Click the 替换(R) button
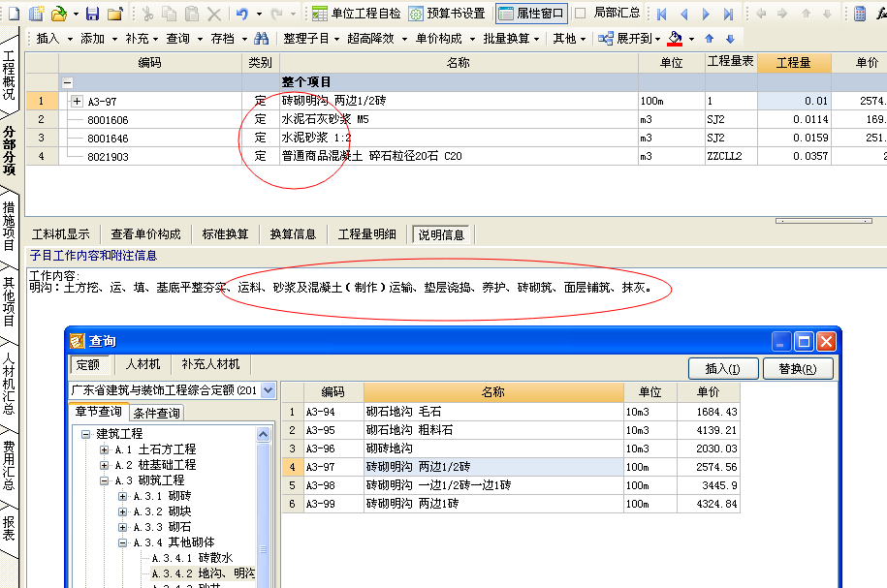Viewport: 887px width, 588px height. 798,369
